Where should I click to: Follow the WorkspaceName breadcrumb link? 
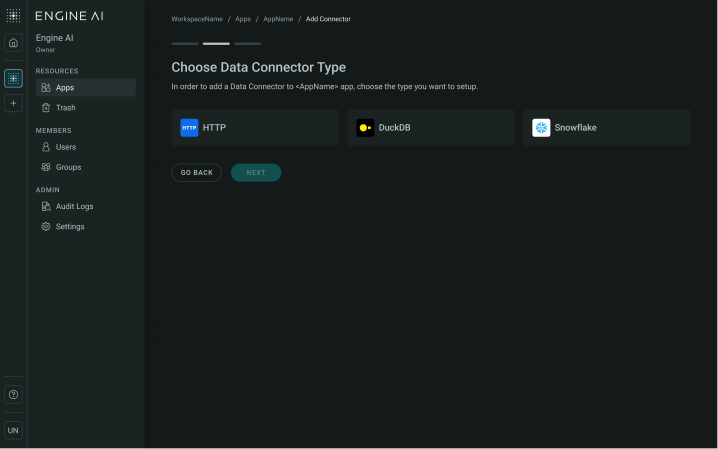pyautogui.click(x=197, y=19)
